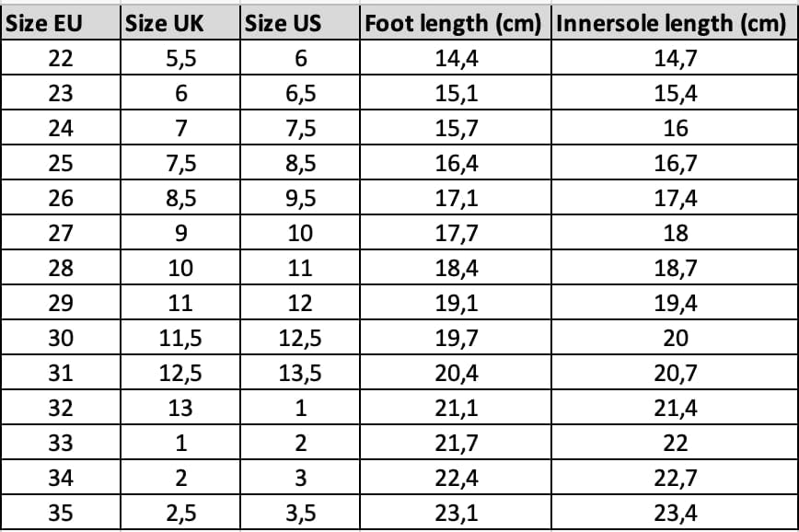Select innersole length 23,4 cell
Viewport: 799px width, 532px height.
click(675, 512)
